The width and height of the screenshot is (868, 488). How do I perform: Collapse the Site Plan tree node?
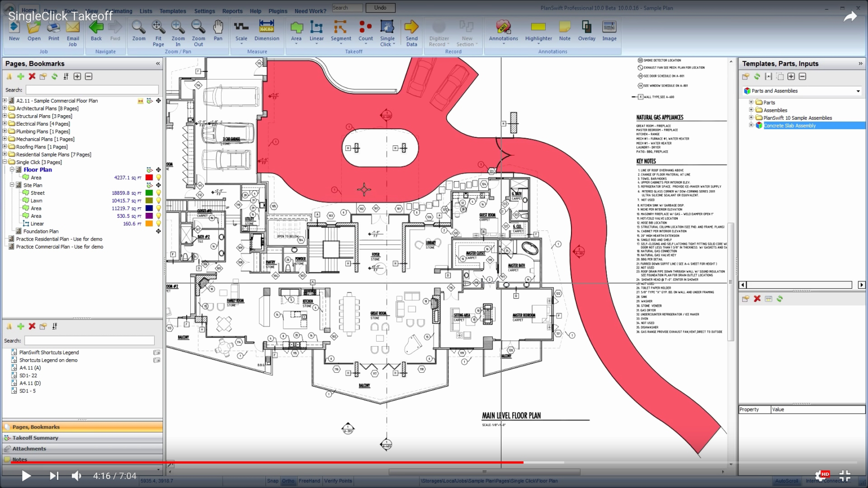11,185
